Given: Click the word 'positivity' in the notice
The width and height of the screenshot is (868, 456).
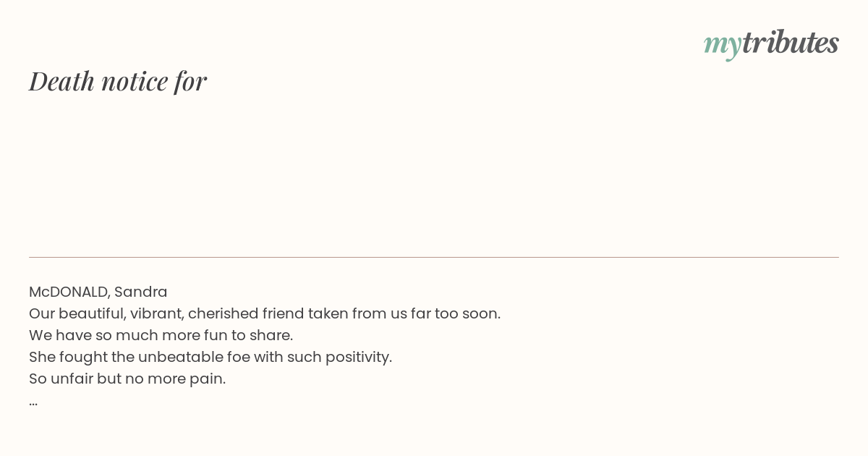Looking at the screenshot, I should [x=357, y=357].
